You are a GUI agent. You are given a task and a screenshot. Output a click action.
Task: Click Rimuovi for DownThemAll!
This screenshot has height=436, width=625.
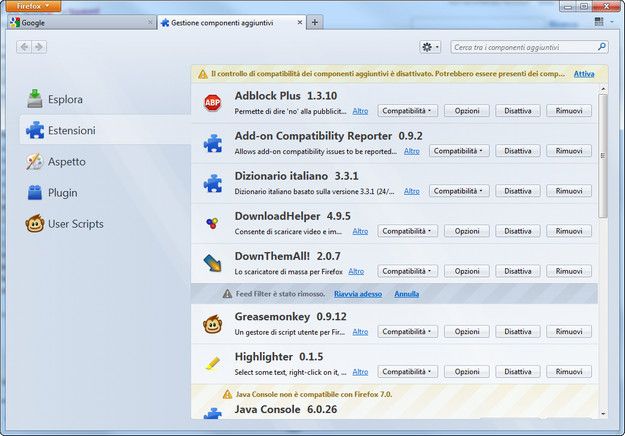(569, 271)
